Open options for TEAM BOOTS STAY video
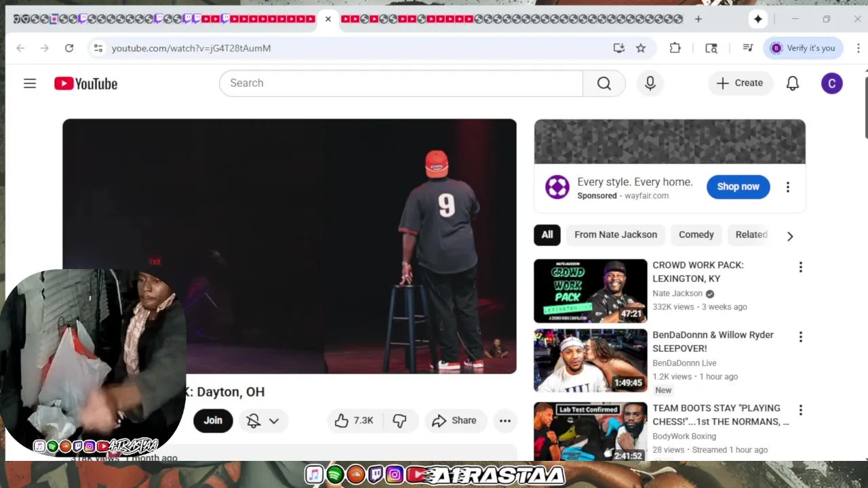Viewport: 868px width, 488px height. 800,410
